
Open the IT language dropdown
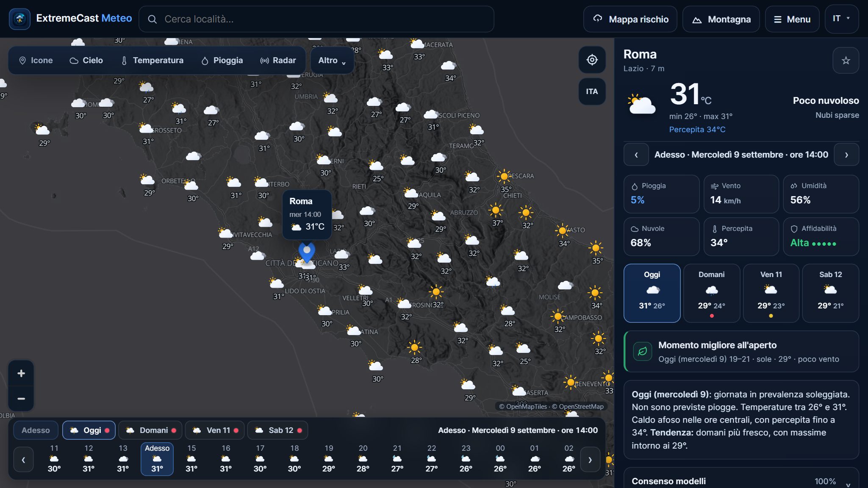coord(841,19)
